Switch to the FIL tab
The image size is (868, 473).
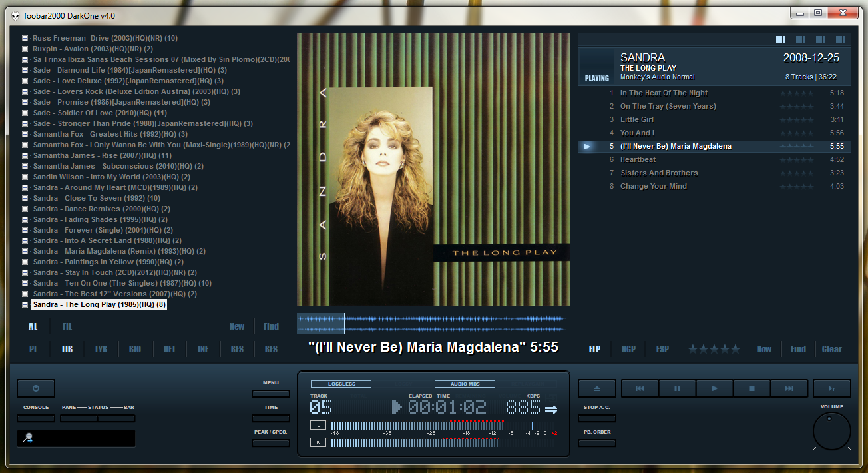click(x=67, y=326)
